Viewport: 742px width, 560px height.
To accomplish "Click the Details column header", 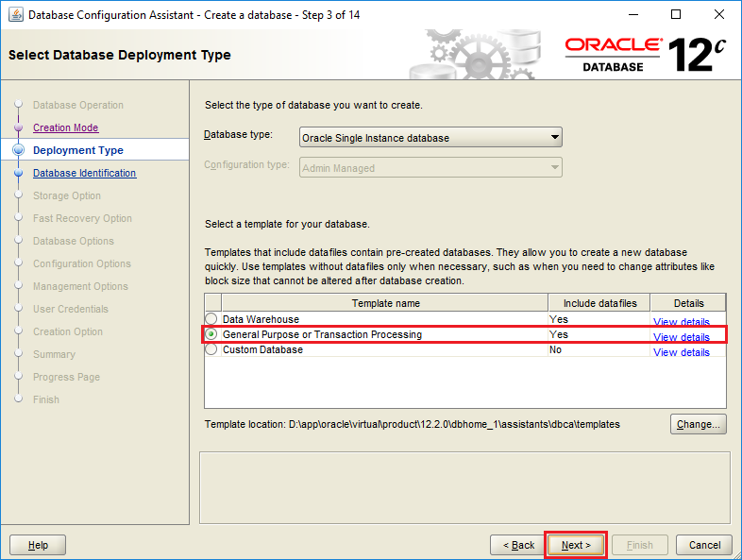I will pyautogui.click(x=688, y=303).
